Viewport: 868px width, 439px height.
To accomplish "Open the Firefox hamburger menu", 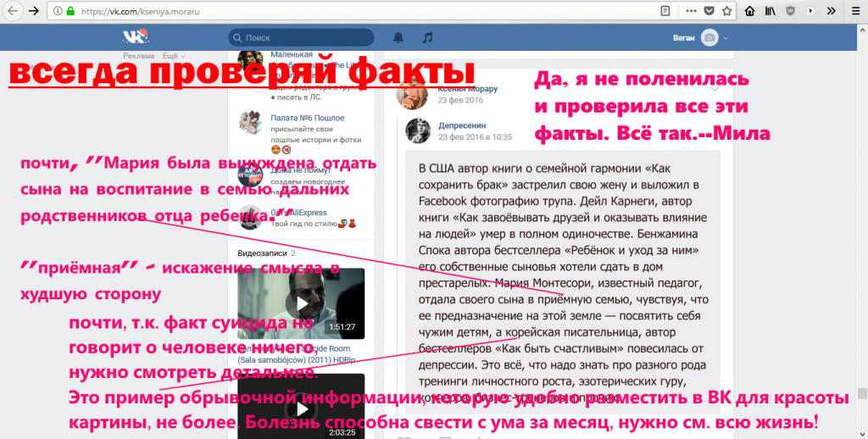I will pyautogui.click(x=854, y=12).
